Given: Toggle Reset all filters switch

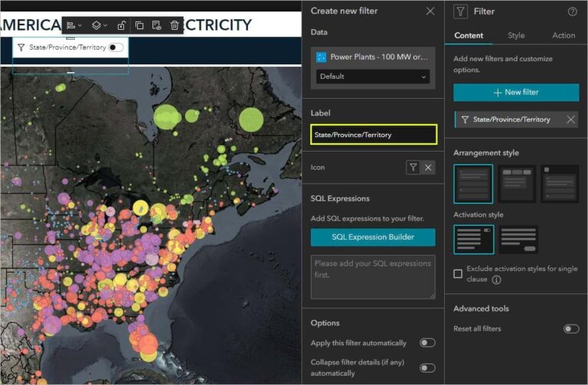Looking at the screenshot, I should [x=571, y=329].
